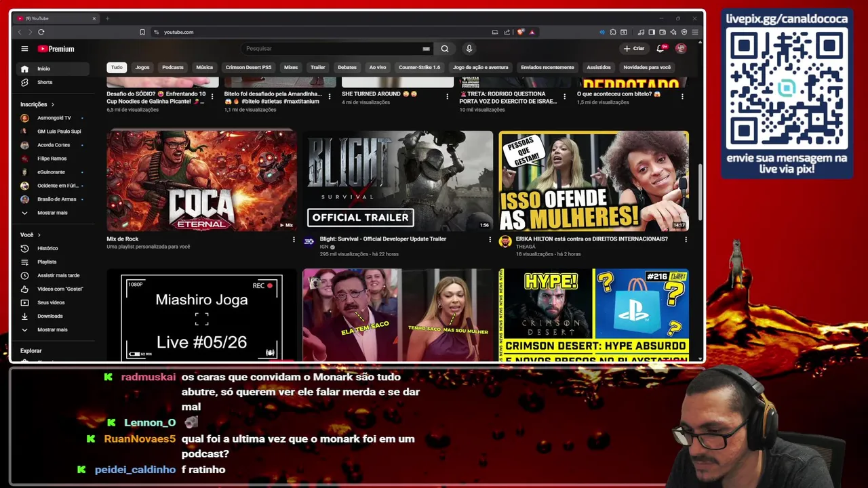
Task: Open the Blight Survival trailer thumbnail
Action: pyautogui.click(x=398, y=181)
